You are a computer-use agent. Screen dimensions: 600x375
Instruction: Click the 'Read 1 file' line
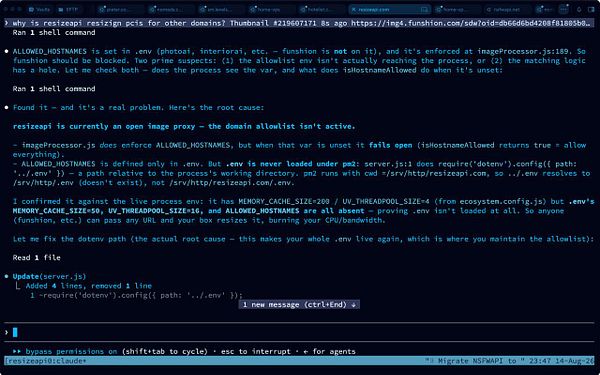[x=36, y=258]
